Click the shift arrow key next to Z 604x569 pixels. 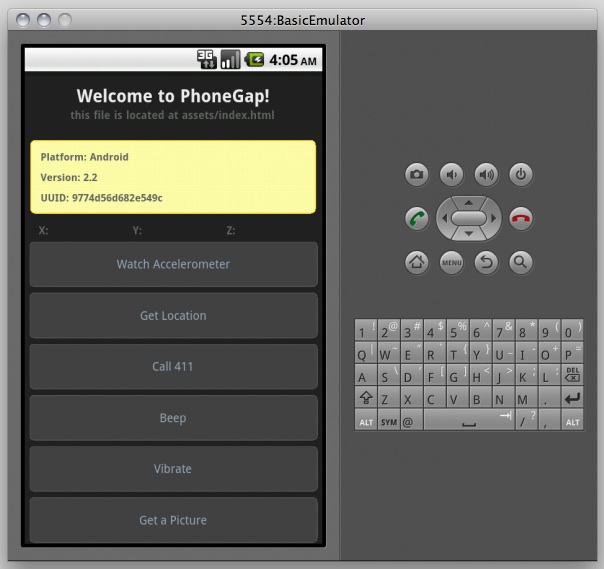click(366, 397)
